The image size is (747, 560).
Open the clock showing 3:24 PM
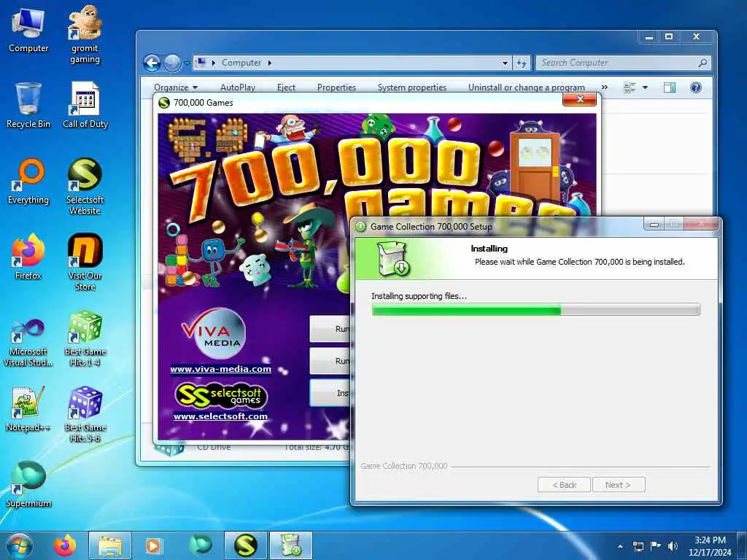click(710, 546)
